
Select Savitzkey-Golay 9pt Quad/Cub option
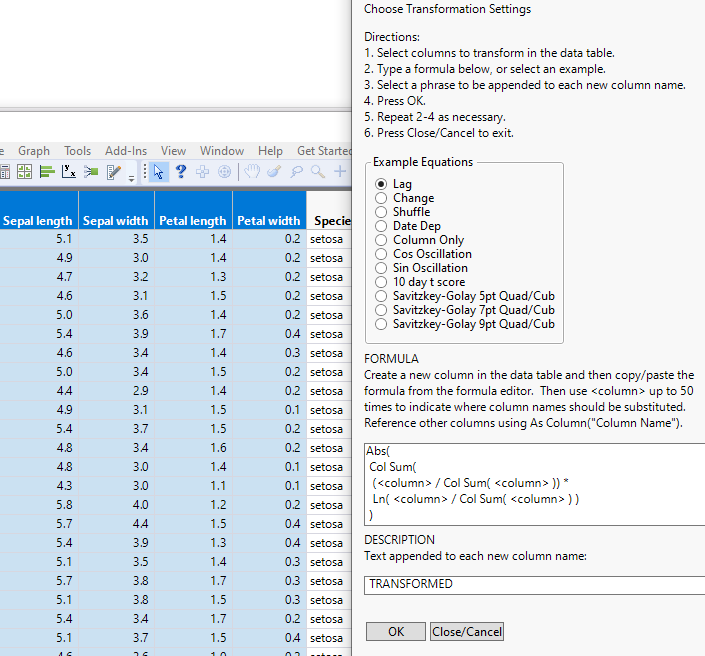tap(381, 324)
